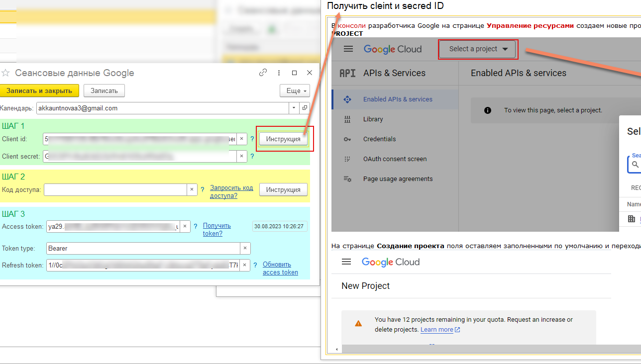Expand the Календарь dropdown arrow
The width and height of the screenshot is (641, 364).
(x=294, y=108)
